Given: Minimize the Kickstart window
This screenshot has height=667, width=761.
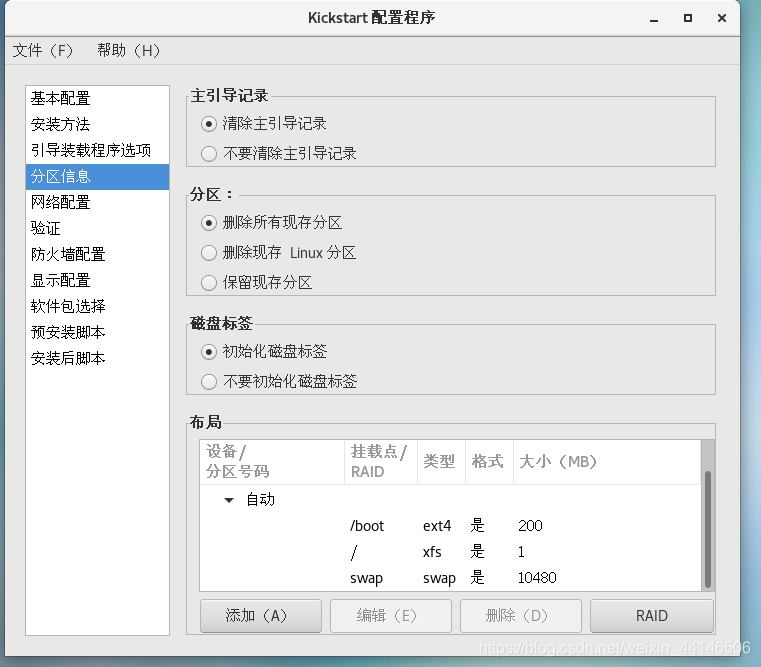Looking at the screenshot, I should (654, 18).
